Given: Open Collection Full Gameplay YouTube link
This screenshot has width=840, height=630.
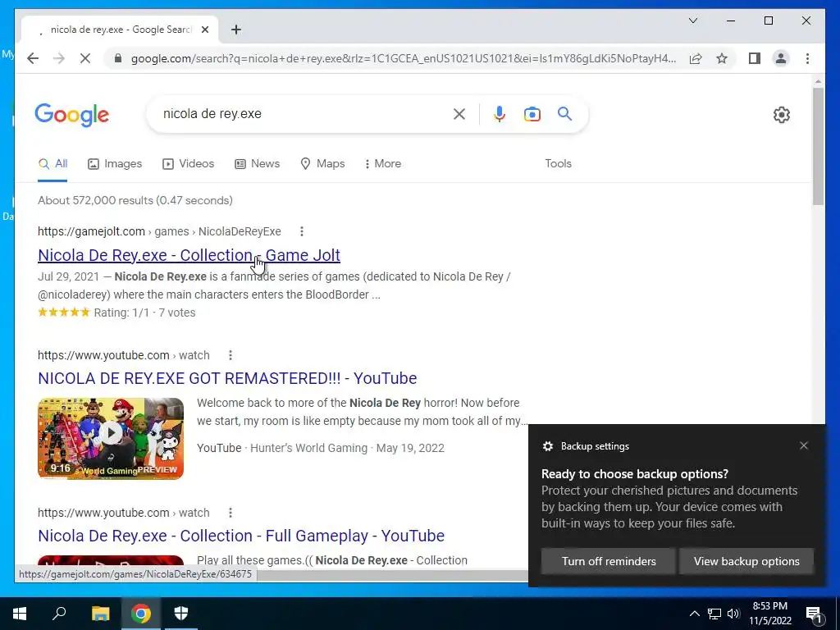Looking at the screenshot, I should tap(241, 536).
